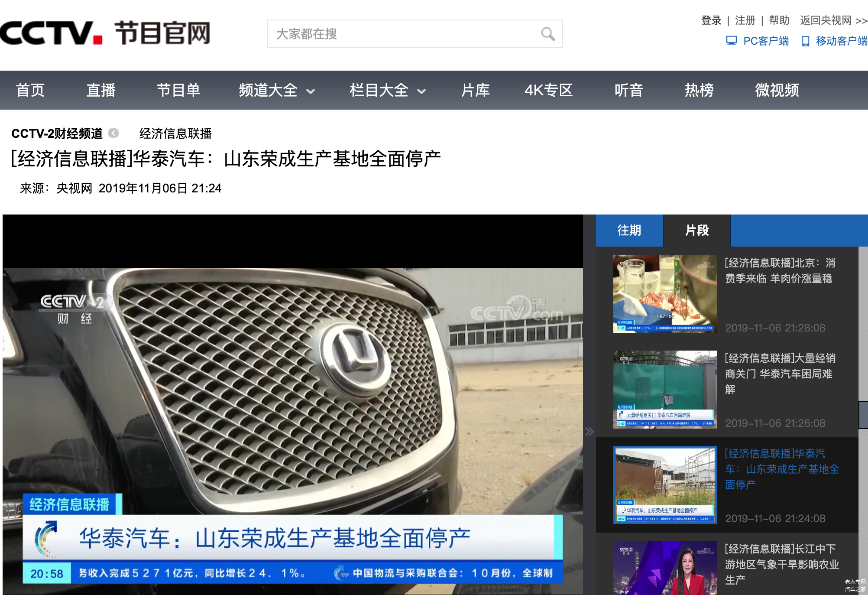
Task: Switch to the 往期 tab
Action: (x=629, y=230)
